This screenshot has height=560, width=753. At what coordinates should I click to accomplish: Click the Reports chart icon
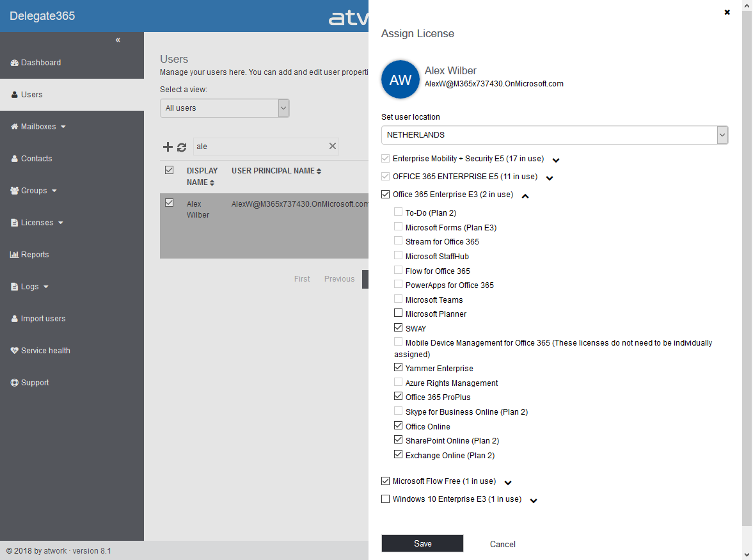(x=15, y=255)
